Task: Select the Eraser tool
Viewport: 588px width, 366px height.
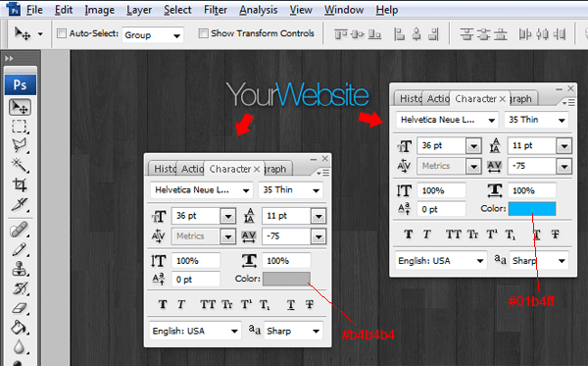Action: click(x=20, y=308)
